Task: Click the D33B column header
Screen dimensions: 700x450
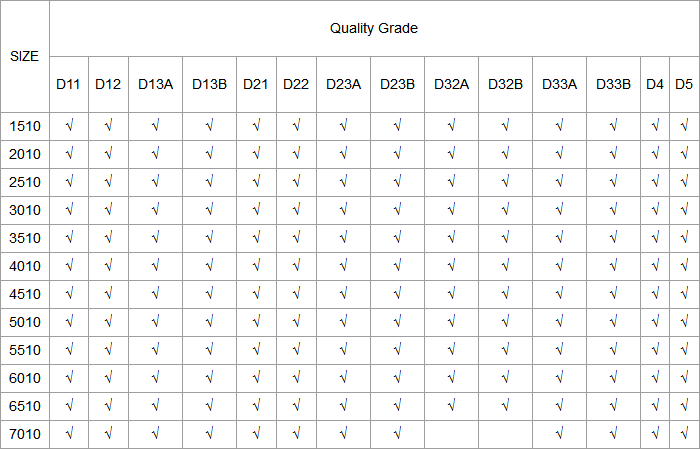Action: click(x=613, y=84)
